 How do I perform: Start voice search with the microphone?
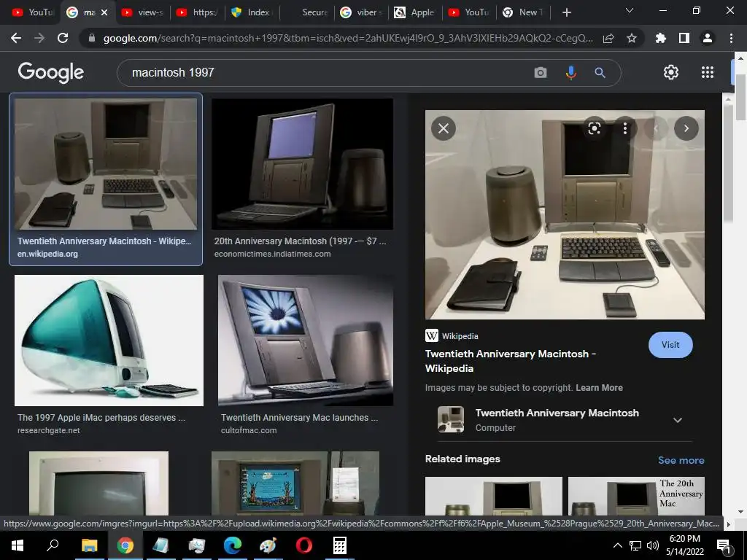pyautogui.click(x=570, y=72)
